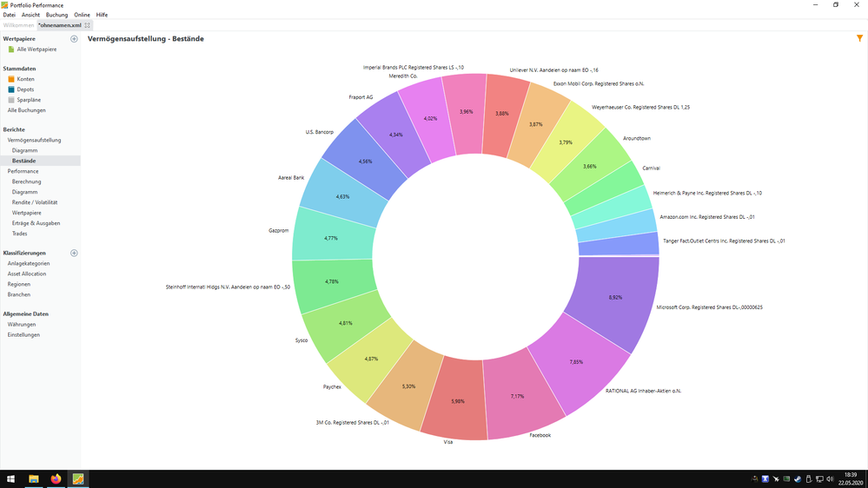
Task: Launch Firefox from the taskbar
Action: point(56,478)
